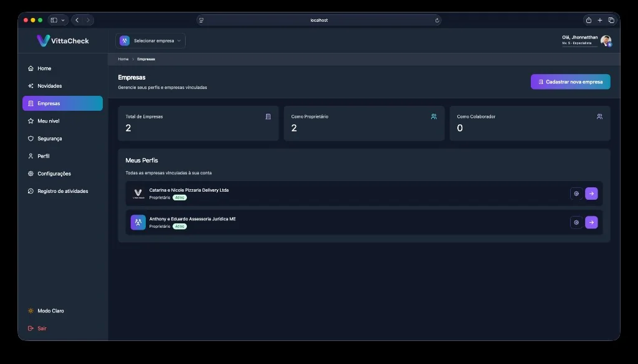Viewport: 638px width, 364px height.
Task: Click Catarina e Nicole Pizzaria Delivery Ltda name
Action: 189,190
